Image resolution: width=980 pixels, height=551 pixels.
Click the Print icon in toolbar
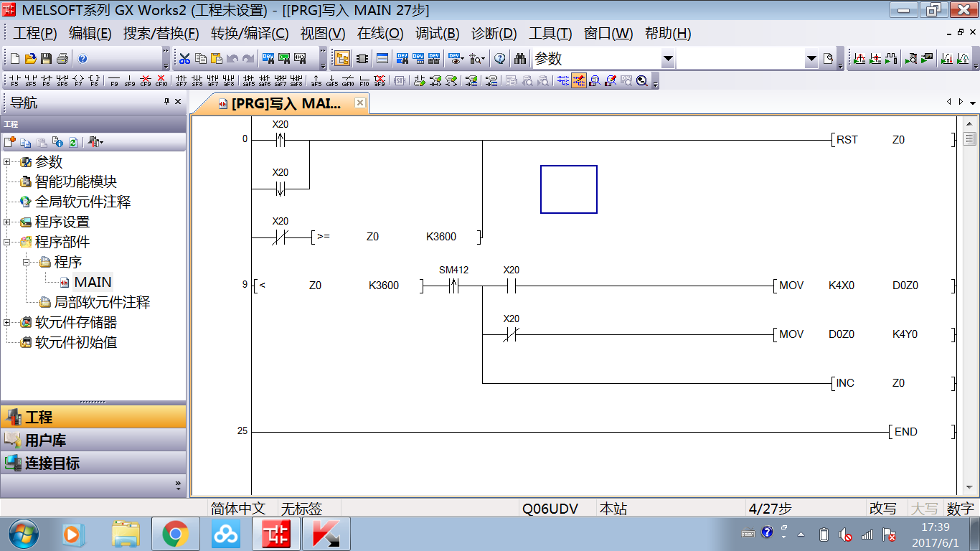click(62, 59)
